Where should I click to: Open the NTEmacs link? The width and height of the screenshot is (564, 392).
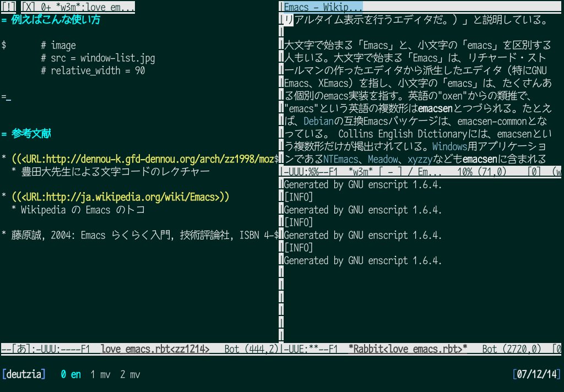pyautogui.click(x=340, y=159)
